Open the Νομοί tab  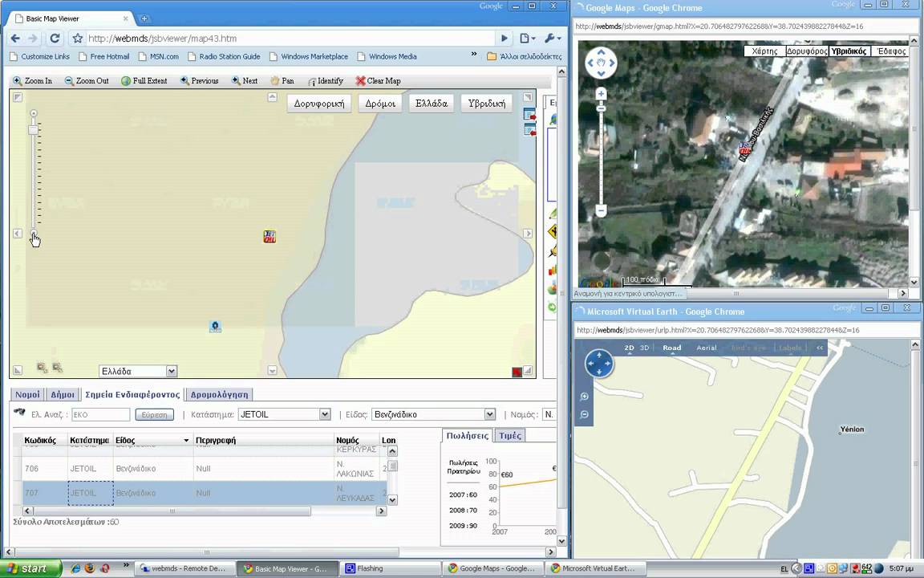click(28, 395)
